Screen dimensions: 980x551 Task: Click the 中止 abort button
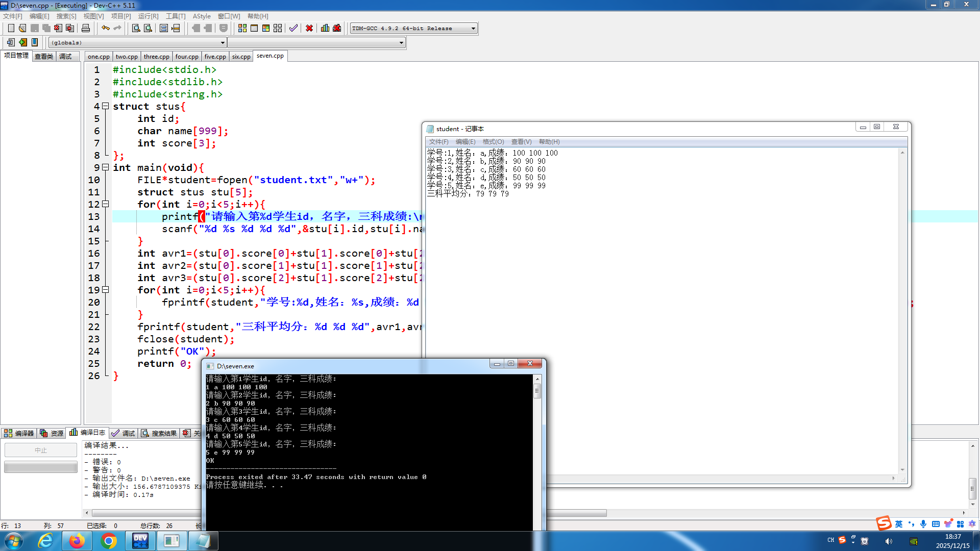coord(41,450)
